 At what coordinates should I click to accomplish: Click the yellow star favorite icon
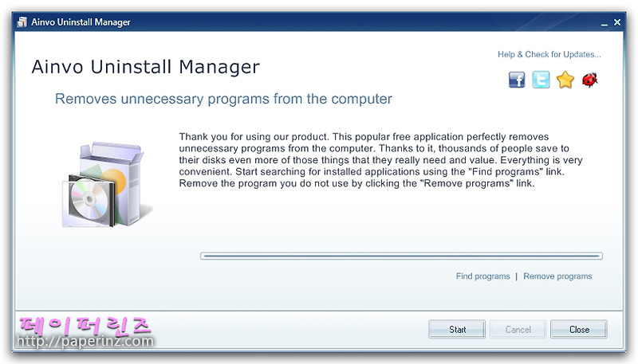point(565,80)
